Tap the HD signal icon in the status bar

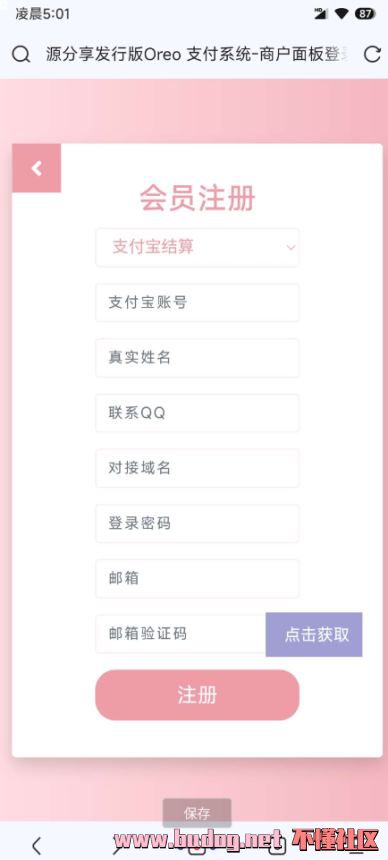coord(320,14)
